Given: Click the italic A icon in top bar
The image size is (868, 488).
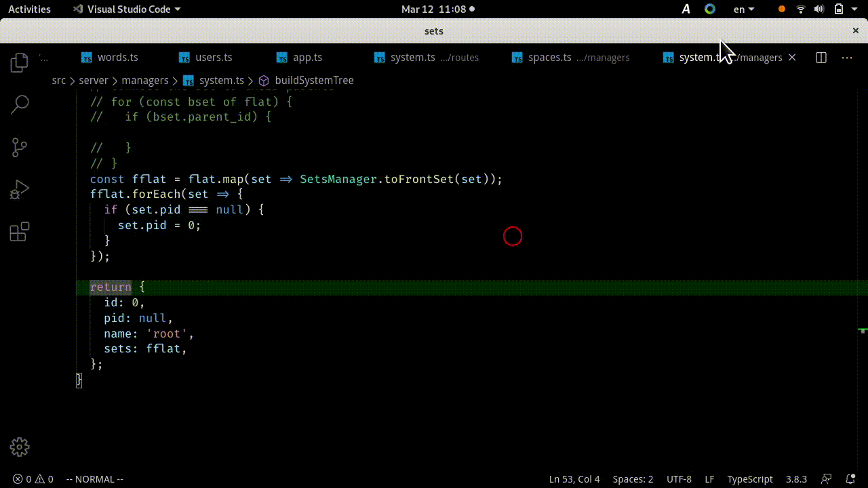Looking at the screenshot, I should point(686,9).
